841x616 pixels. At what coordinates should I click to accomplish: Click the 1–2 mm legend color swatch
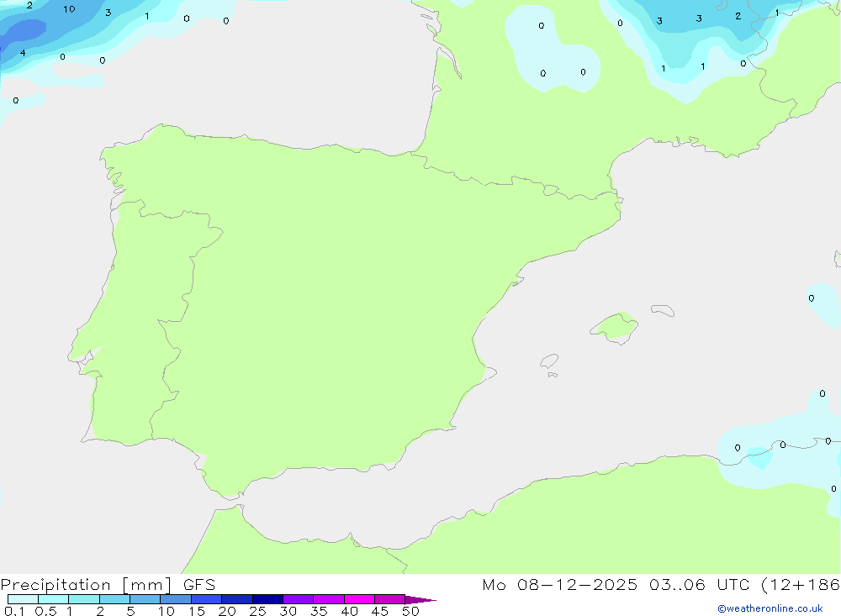pos(83,599)
